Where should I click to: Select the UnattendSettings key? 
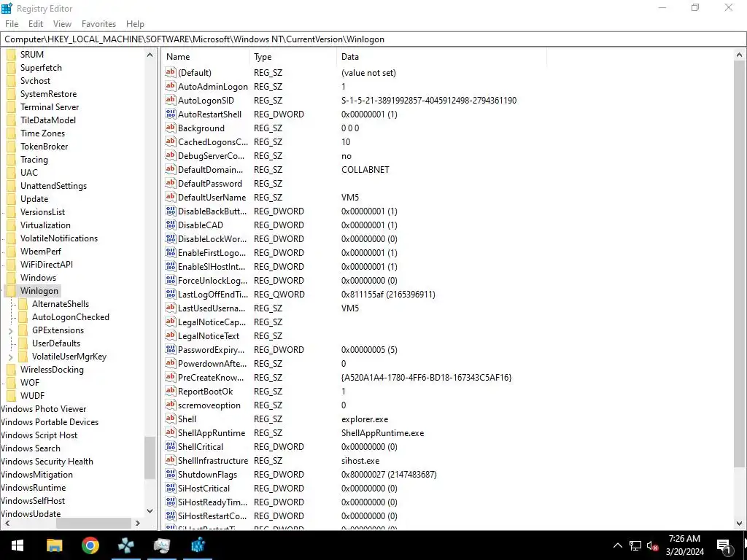[53, 186]
